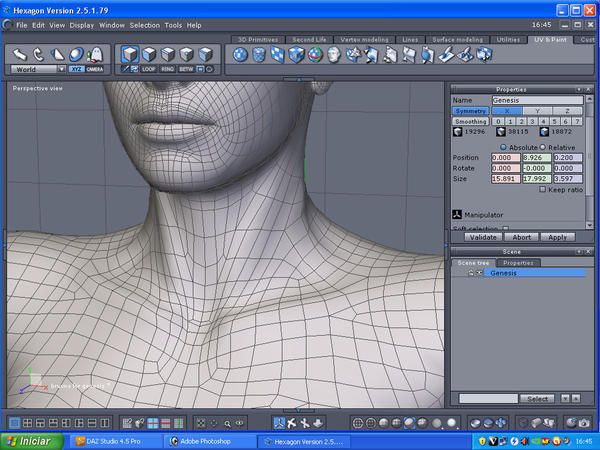This screenshot has width=600, height=450.
Task: Open the Selection menu
Action: pos(144,24)
